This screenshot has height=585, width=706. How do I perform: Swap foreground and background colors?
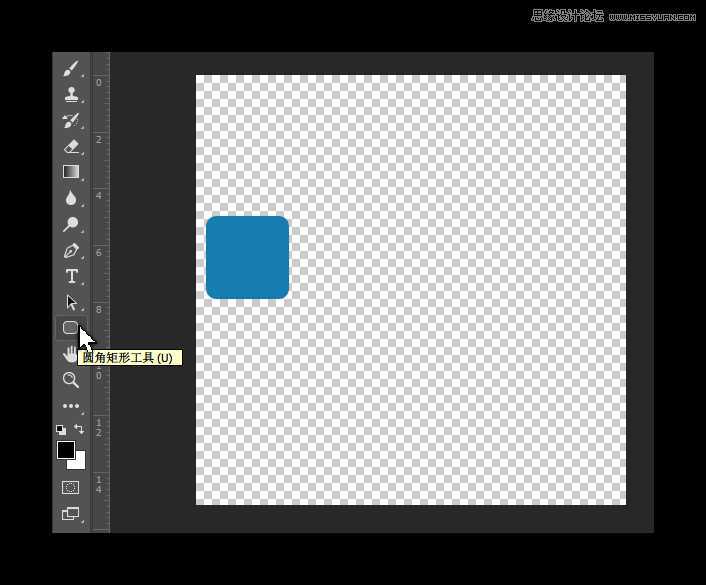point(80,429)
